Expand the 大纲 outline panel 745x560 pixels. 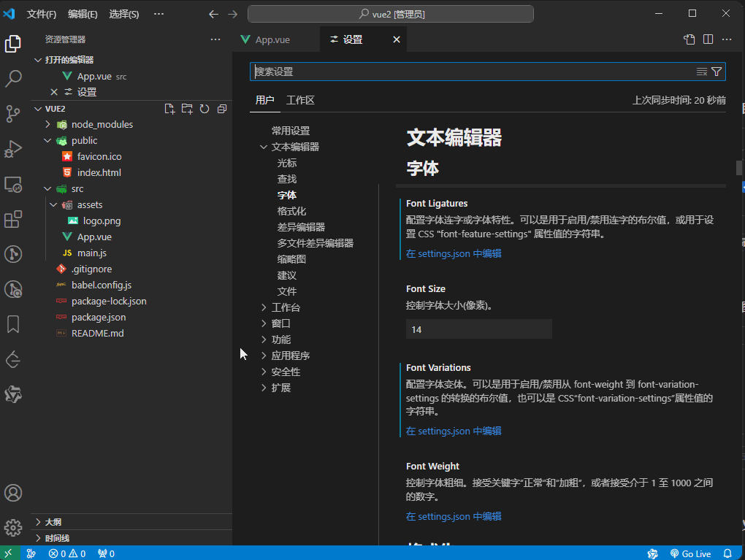[53, 522]
